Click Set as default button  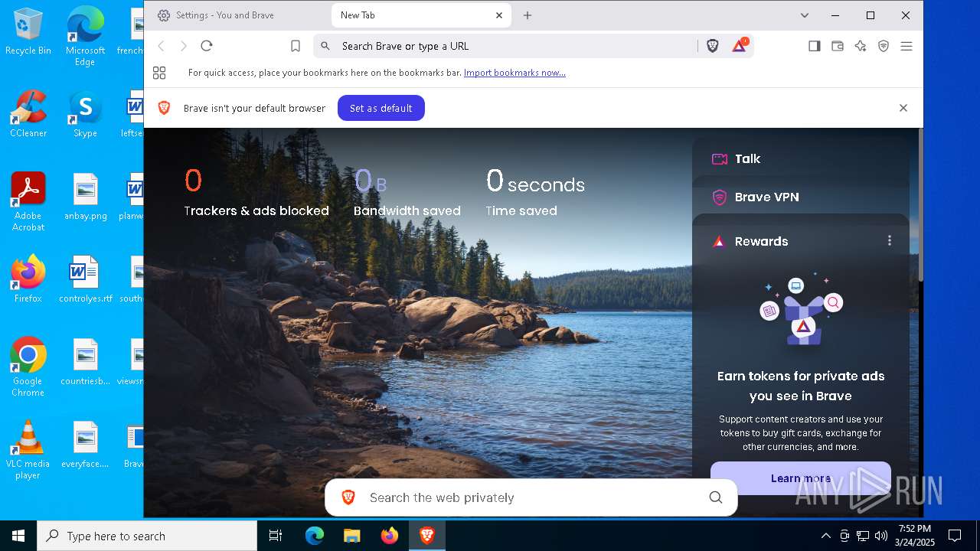(x=381, y=108)
